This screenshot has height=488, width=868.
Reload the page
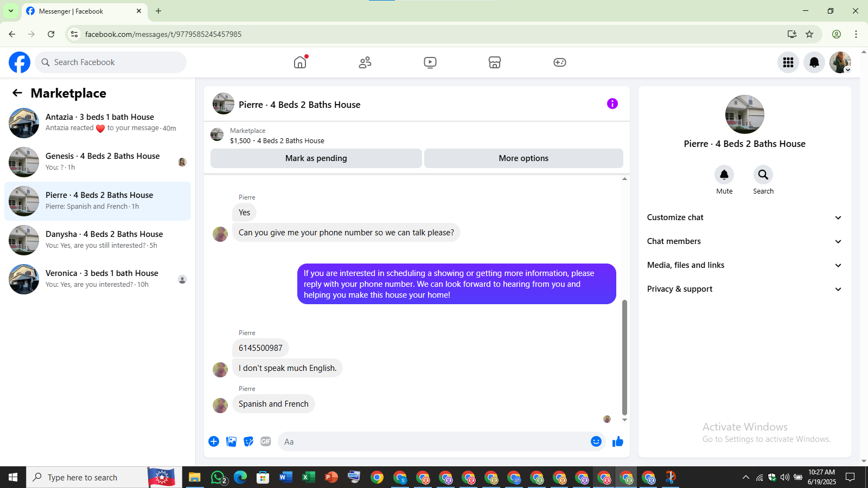tap(51, 34)
